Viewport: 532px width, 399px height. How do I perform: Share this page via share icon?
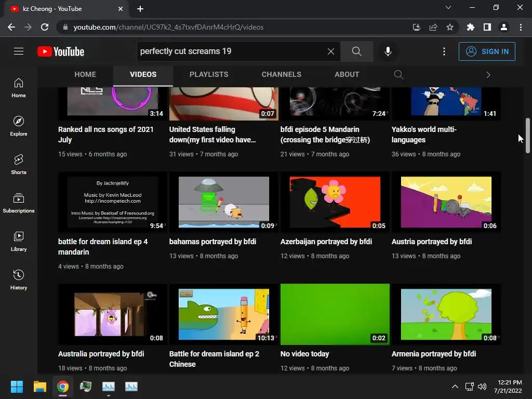(433, 27)
